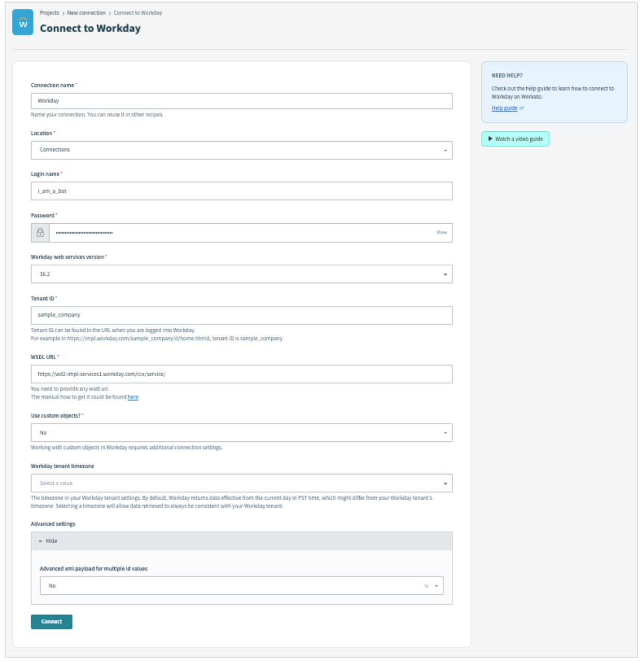The image size is (644, 661).
Task: Click the external link icon beside Help guide
Action: (522, 109)
